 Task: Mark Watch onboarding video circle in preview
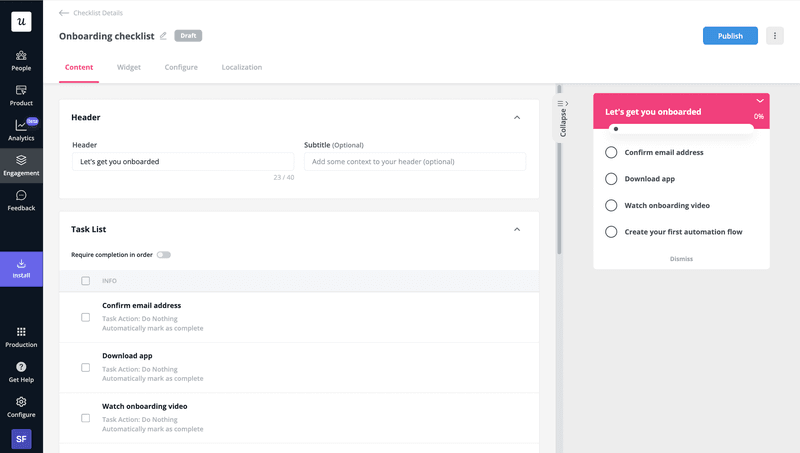611,205
